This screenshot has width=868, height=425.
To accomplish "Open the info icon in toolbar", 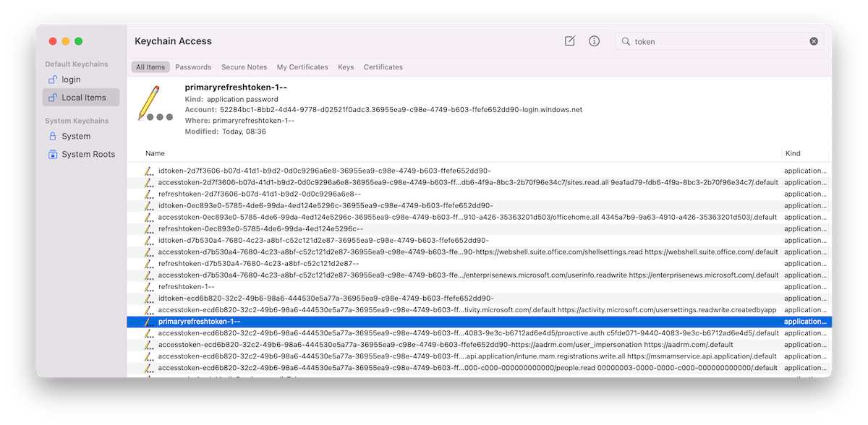I will (x=594, y=41).
